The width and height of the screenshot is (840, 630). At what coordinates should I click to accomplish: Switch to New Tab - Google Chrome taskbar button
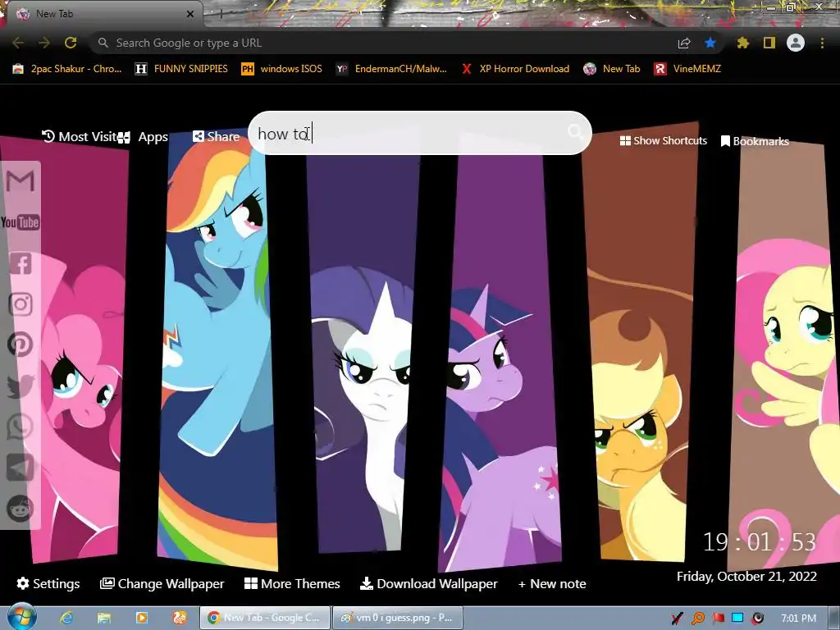point(265,618)
